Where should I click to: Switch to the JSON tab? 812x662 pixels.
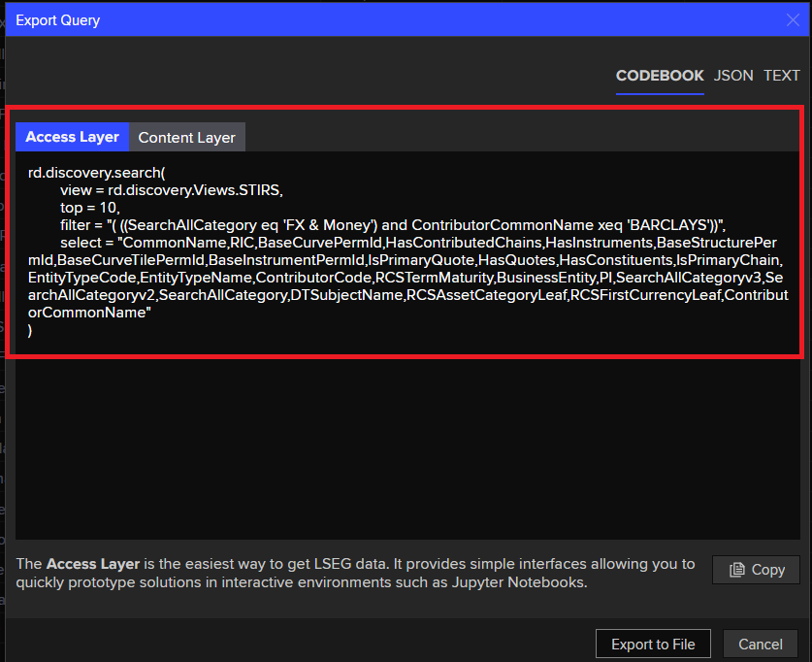(x=733, y=76)
